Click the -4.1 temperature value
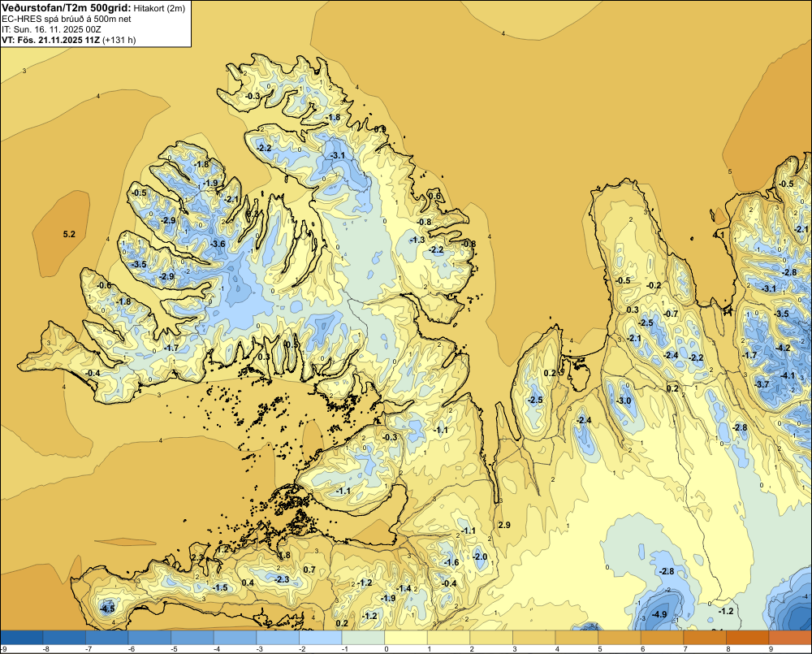 coord(787,375)
